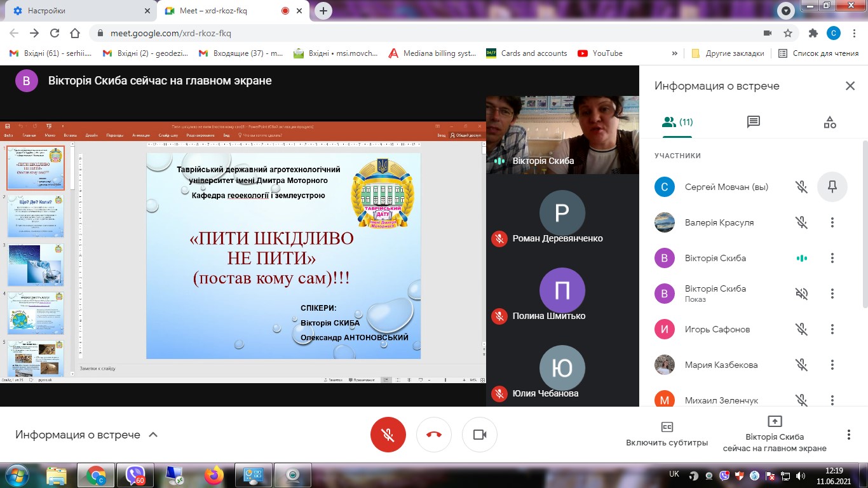Open the activities shapes tab

(x=829, y=122)
